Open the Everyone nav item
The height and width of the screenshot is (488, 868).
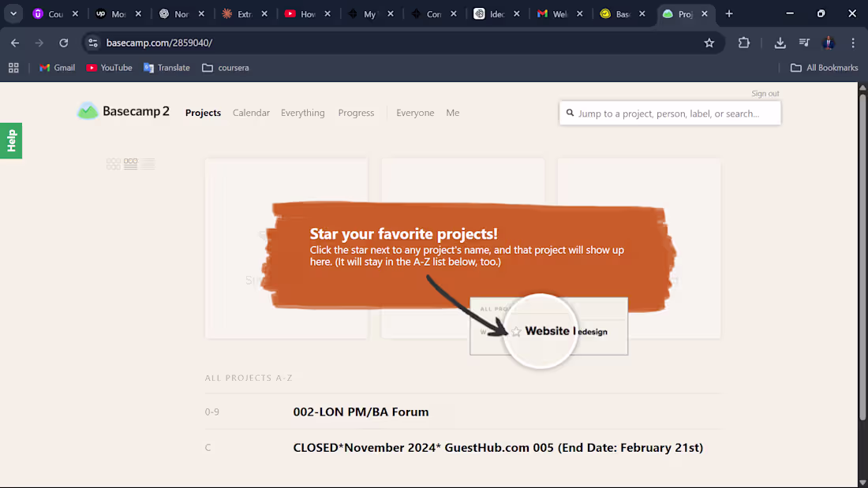[415, 113]
